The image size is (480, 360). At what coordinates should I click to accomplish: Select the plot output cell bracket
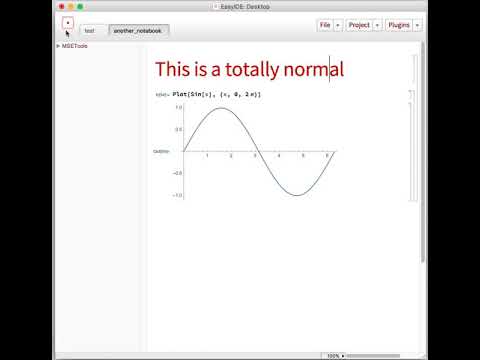point(411,152)
